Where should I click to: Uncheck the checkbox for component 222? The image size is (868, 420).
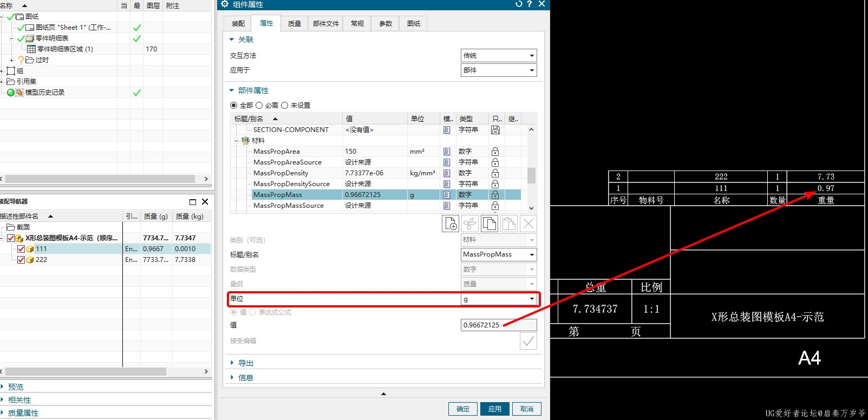(x=21, y=260)
